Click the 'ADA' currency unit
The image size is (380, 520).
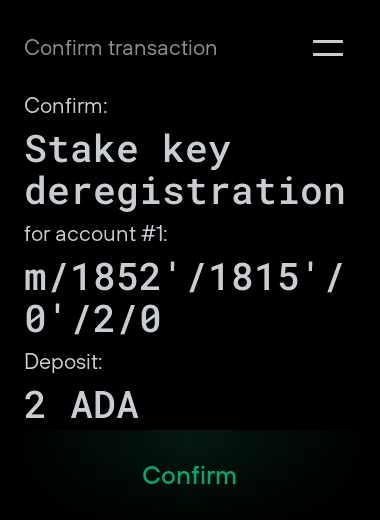tap(105, 405)
